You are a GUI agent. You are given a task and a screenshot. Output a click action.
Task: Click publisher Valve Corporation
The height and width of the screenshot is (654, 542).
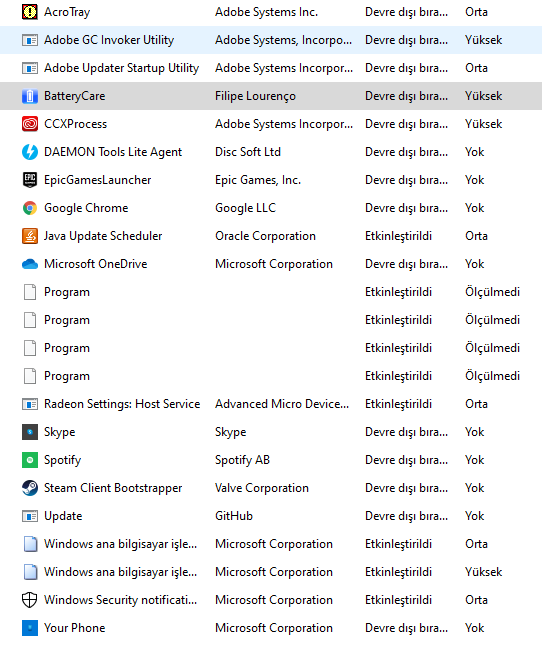262,488
